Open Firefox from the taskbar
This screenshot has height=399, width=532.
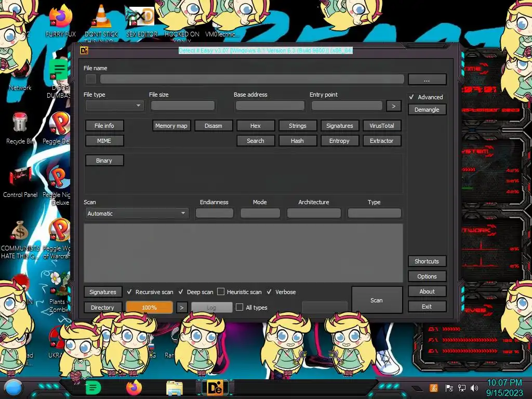coord(134,388)
